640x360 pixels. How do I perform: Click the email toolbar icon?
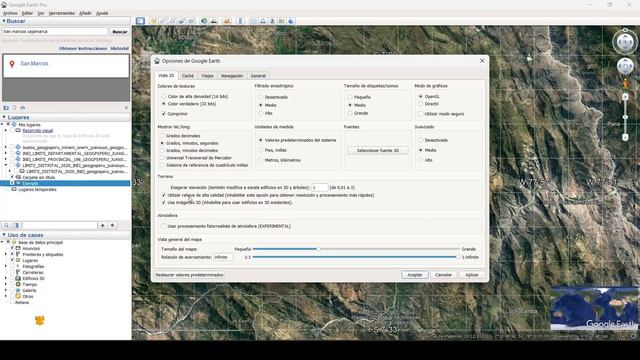coord(253,21)
